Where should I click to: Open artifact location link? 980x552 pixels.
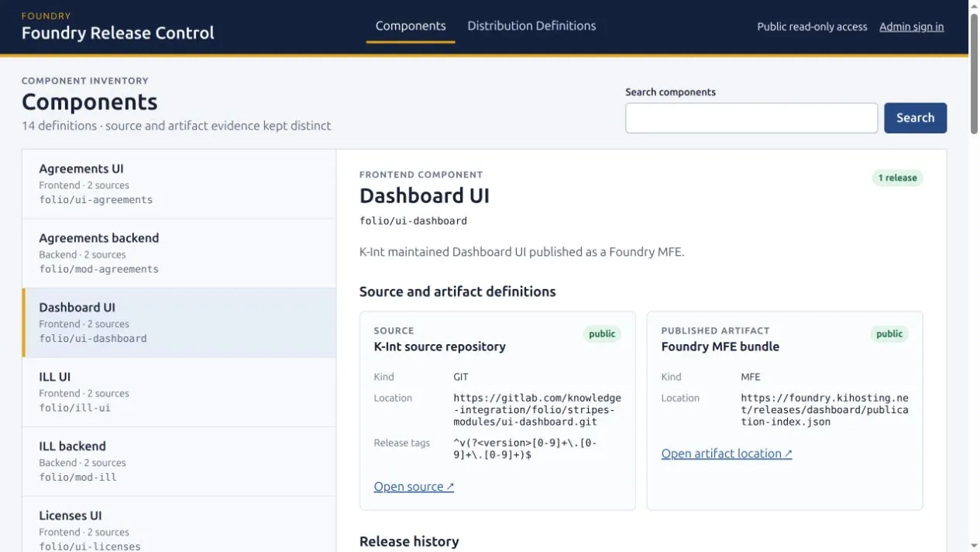pos(727,454)
